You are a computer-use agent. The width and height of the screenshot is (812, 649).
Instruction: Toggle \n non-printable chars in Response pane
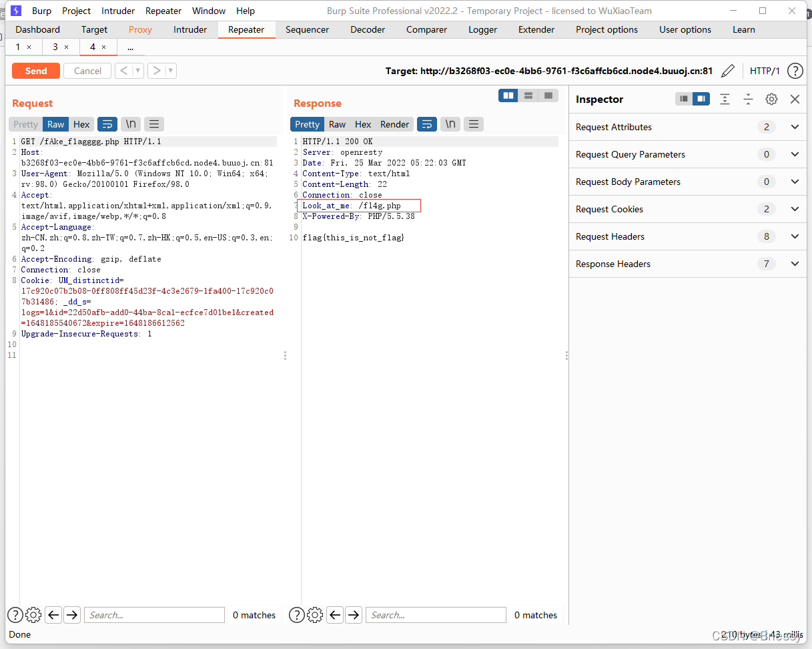(x=450, y=124)
